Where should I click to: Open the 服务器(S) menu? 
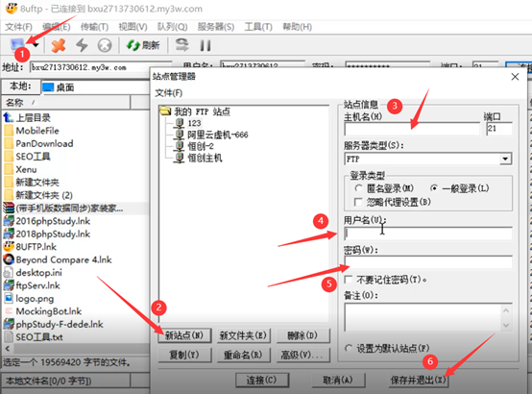pos(216,27)
